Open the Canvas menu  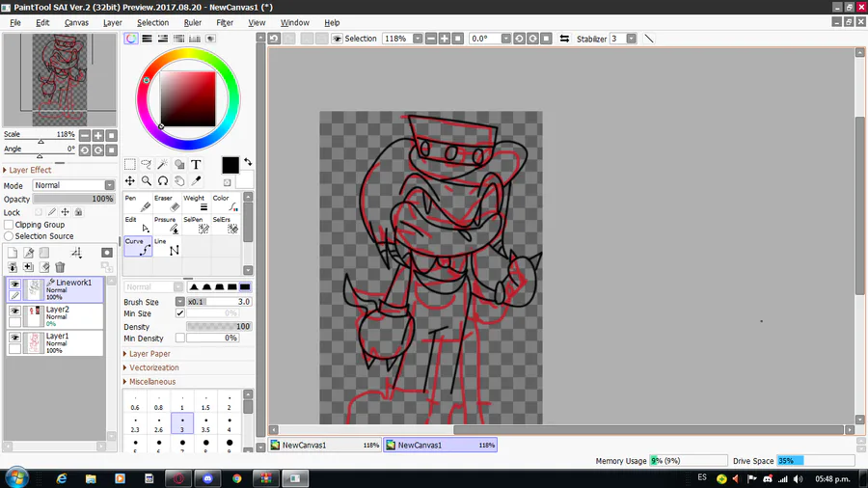click(x=76, y=23)
